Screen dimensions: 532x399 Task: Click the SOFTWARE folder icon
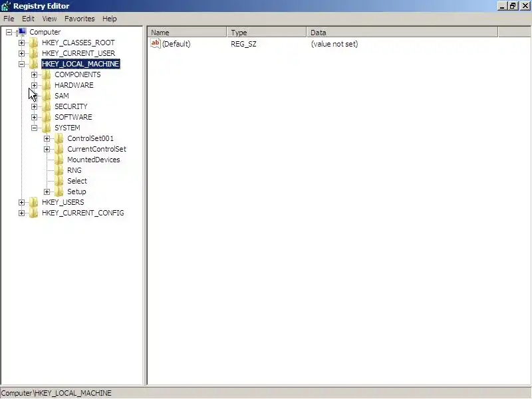click(46, 117)
